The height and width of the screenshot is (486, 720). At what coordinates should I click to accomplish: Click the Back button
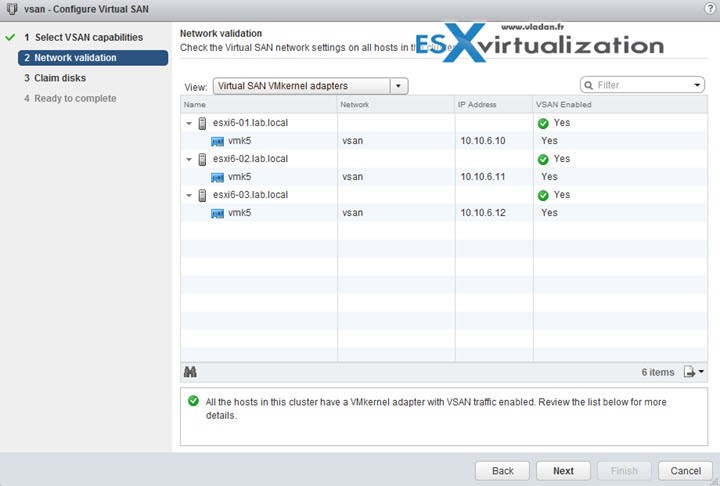502,471
